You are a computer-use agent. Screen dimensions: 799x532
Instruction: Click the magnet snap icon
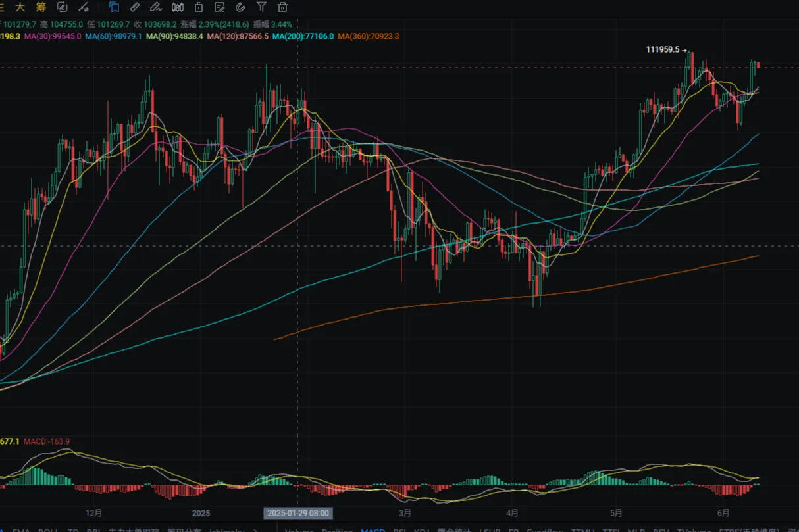tap(240, 7)
